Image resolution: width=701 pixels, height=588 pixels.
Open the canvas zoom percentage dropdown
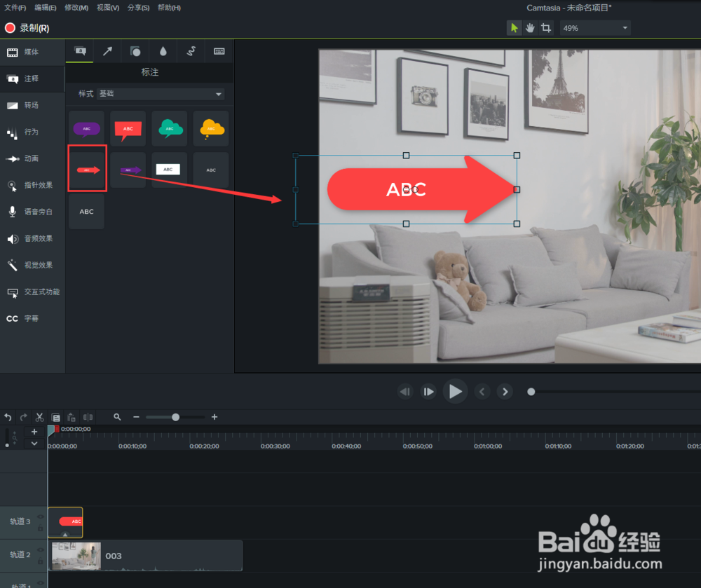594,28
